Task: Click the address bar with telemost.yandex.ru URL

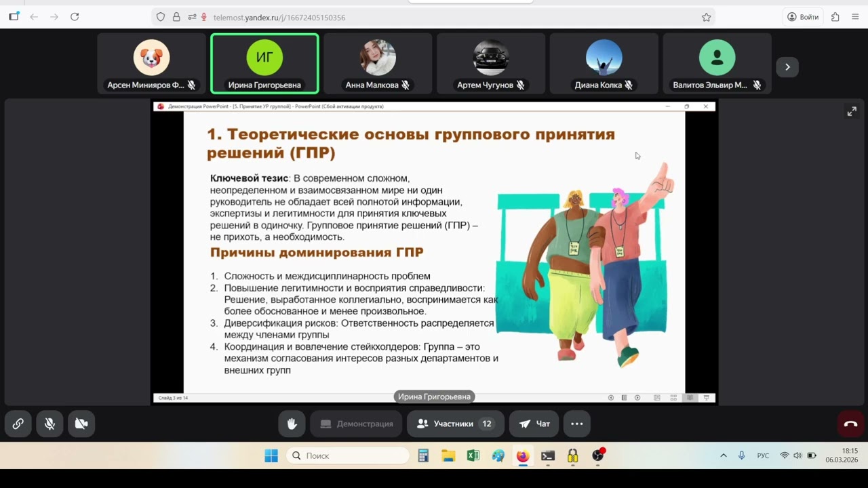Action: coord(434,17)
